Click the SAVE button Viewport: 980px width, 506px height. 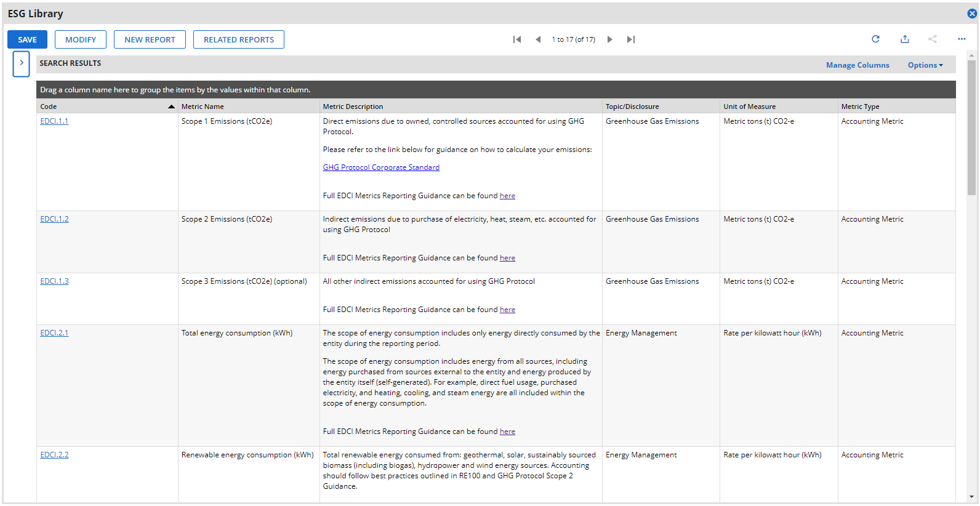click(x=27, y=39)
